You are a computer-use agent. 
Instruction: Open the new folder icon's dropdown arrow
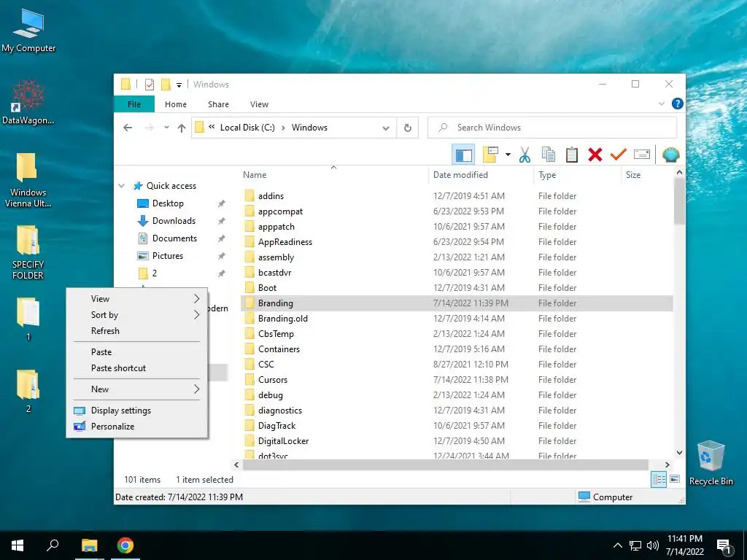click(x=508, y=155)
